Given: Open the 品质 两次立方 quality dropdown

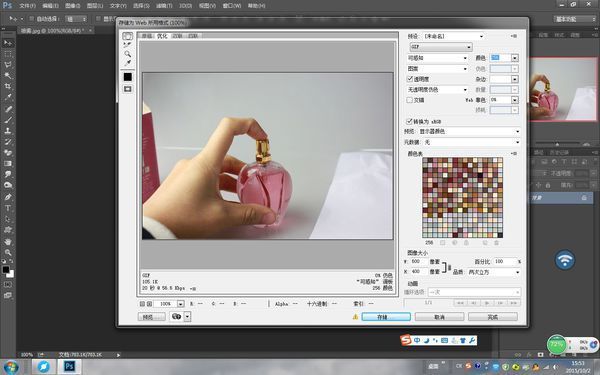Looking at the screenshot, I should pos(494,272).
